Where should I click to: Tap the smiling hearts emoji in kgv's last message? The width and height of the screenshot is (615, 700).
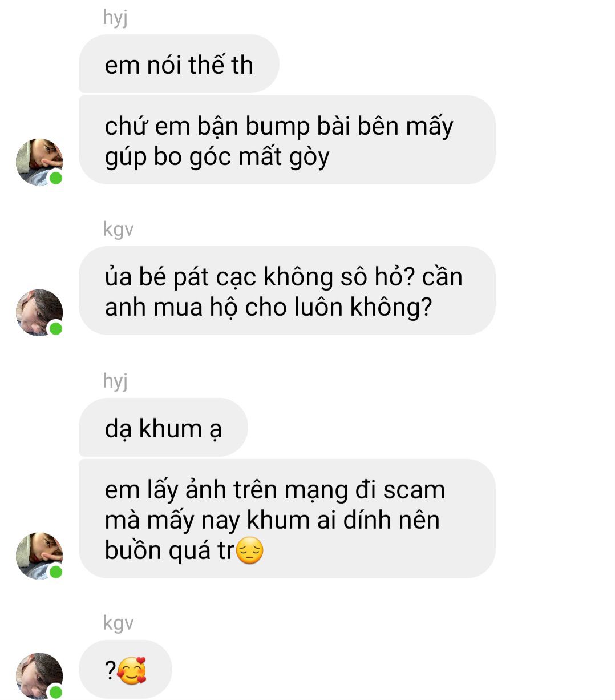pyautogui.click(x=132, y=671)
